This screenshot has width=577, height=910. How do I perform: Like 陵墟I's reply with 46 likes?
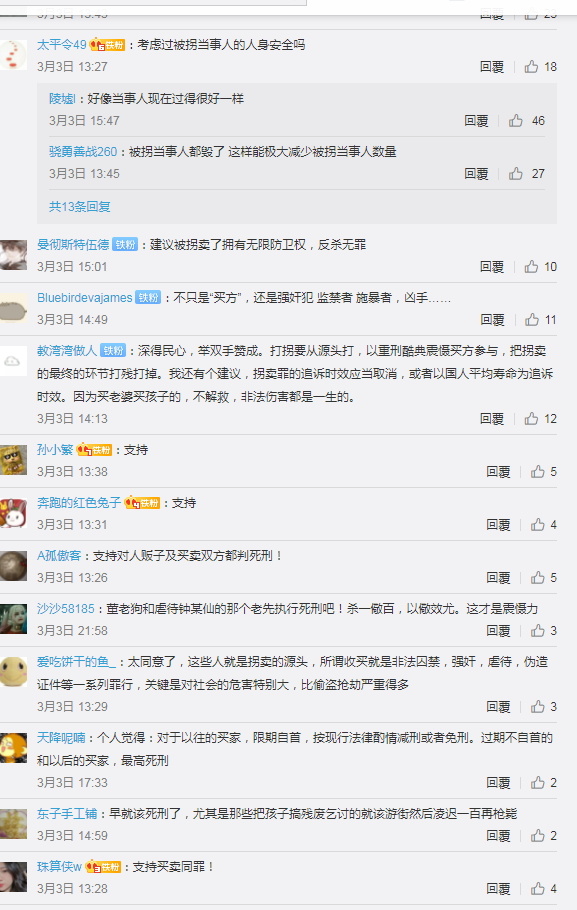pyautogui.click(x=515, y=121)
